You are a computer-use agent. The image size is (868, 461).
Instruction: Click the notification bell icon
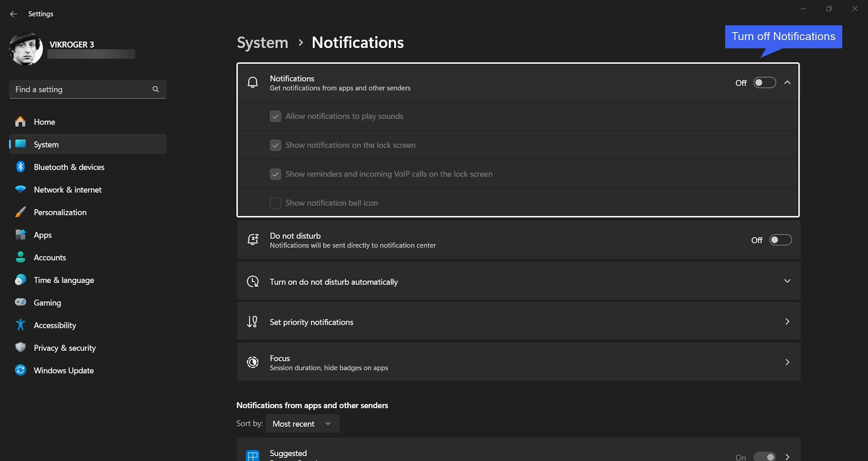coord(252,82)
